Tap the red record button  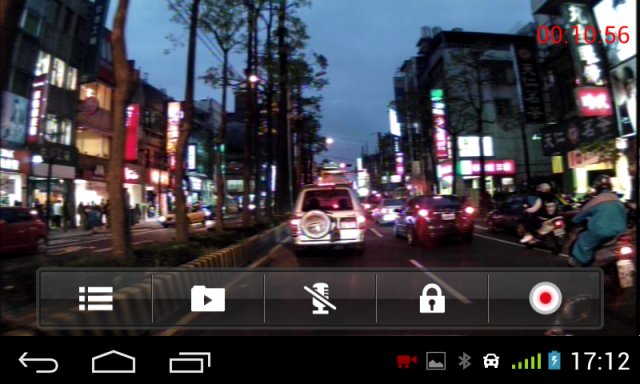545,298
